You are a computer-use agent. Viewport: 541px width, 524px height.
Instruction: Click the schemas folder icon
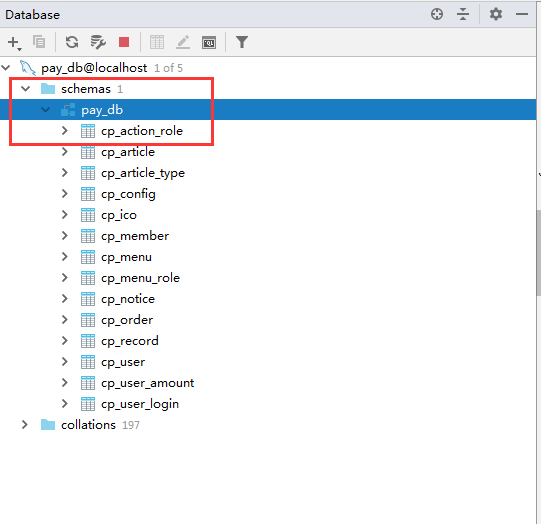48,89
